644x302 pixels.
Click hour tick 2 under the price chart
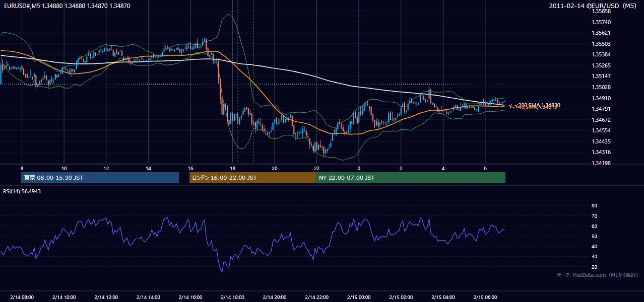pos(401,168)
